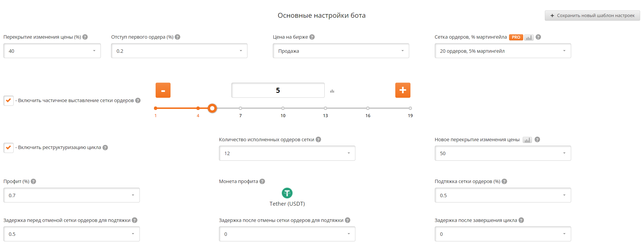Toggle частичное выставление сетки ордеров checkbox
644x247 pixels.
[x=9, y=101]
